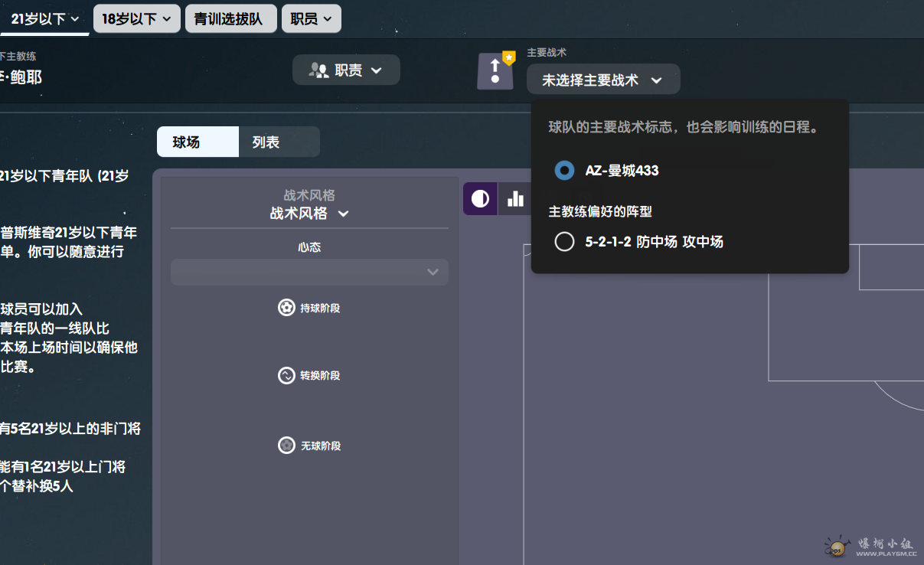The width and height of the screenshot is (924, 565).
Task: Select 5-2-1-2 防中场 攻中场 formation radio
Action: point(564,242)
